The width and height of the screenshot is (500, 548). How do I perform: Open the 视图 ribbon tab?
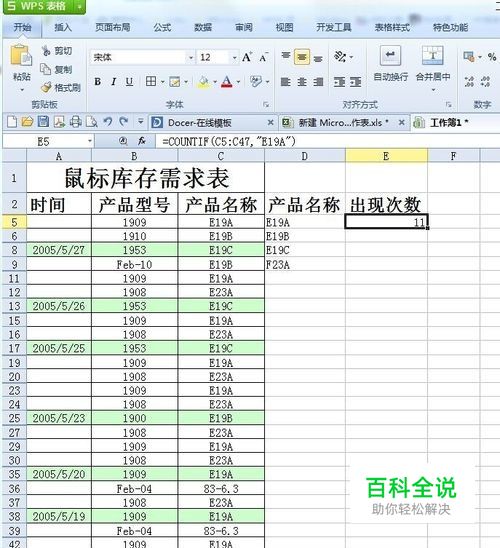pos(284,27)
